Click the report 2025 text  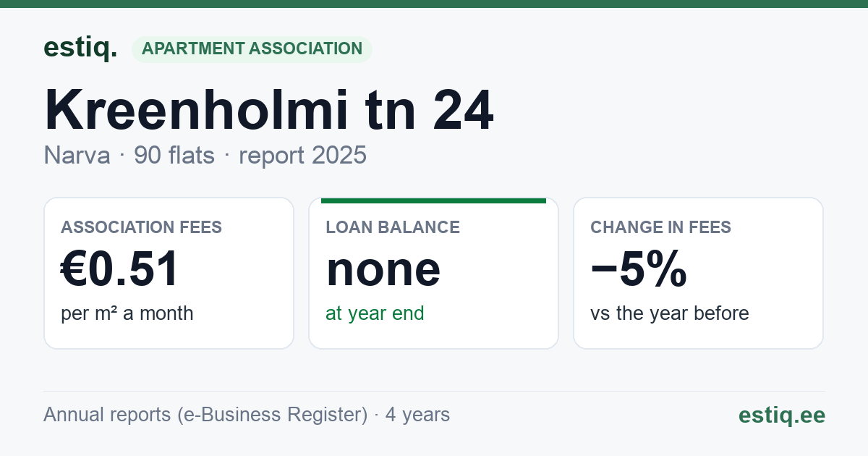point(302,156)
